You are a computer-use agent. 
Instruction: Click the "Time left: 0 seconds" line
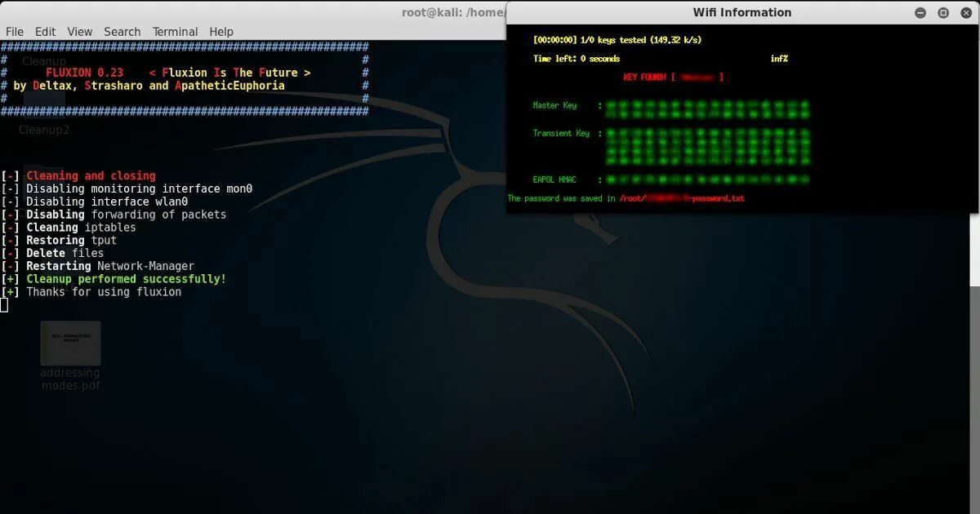(577, 59)
